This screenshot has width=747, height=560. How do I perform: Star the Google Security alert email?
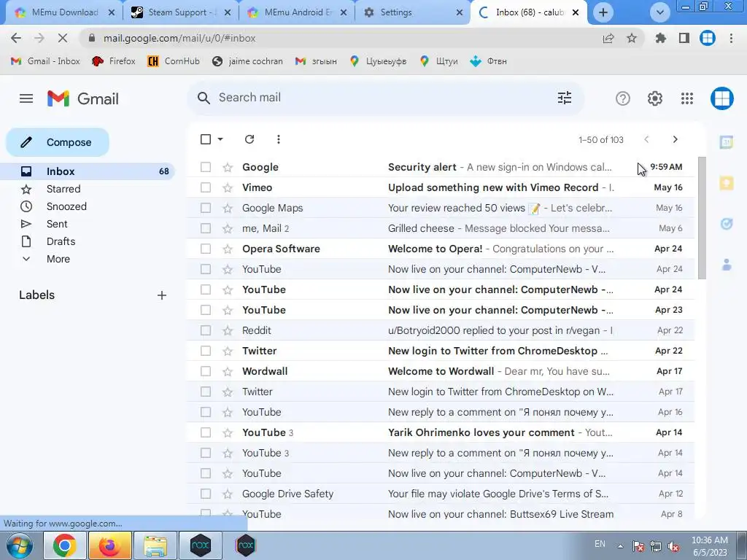(228, 167)
